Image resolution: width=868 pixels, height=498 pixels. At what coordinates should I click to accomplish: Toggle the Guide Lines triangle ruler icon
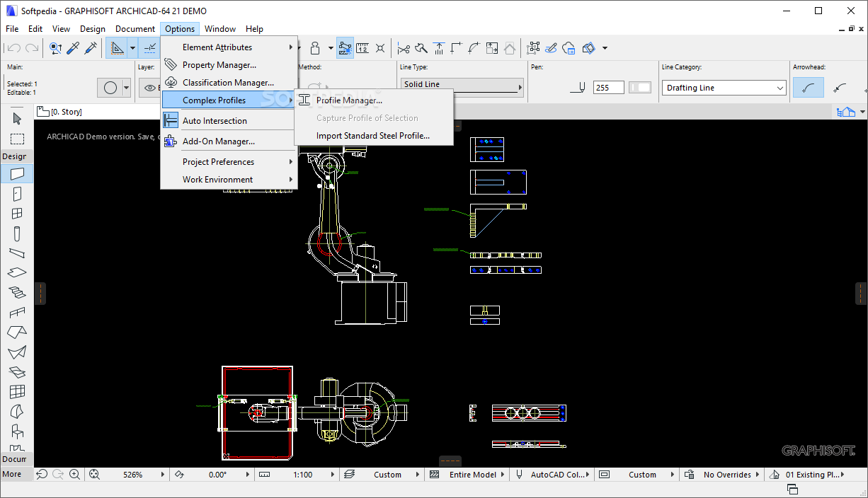pos(117,48)
